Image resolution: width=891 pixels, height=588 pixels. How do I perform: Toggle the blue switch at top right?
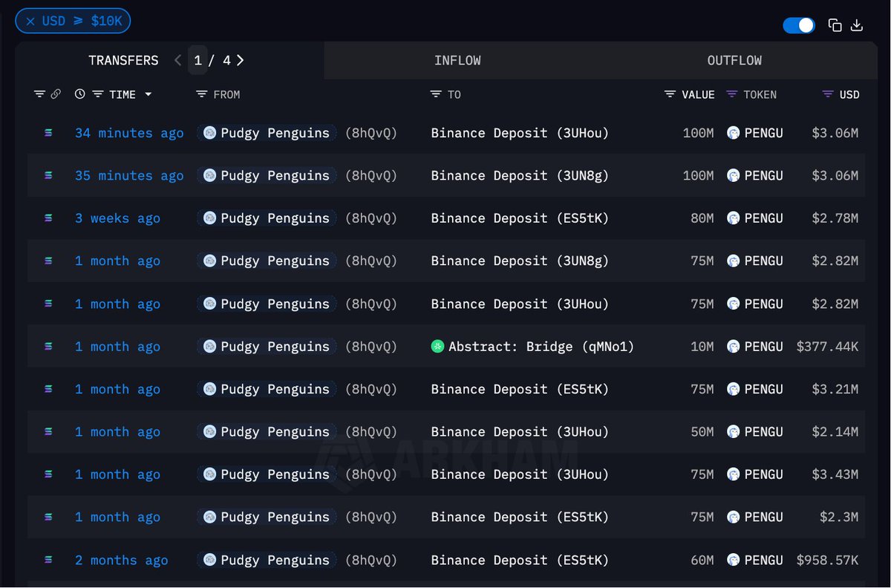coord(799,25)
